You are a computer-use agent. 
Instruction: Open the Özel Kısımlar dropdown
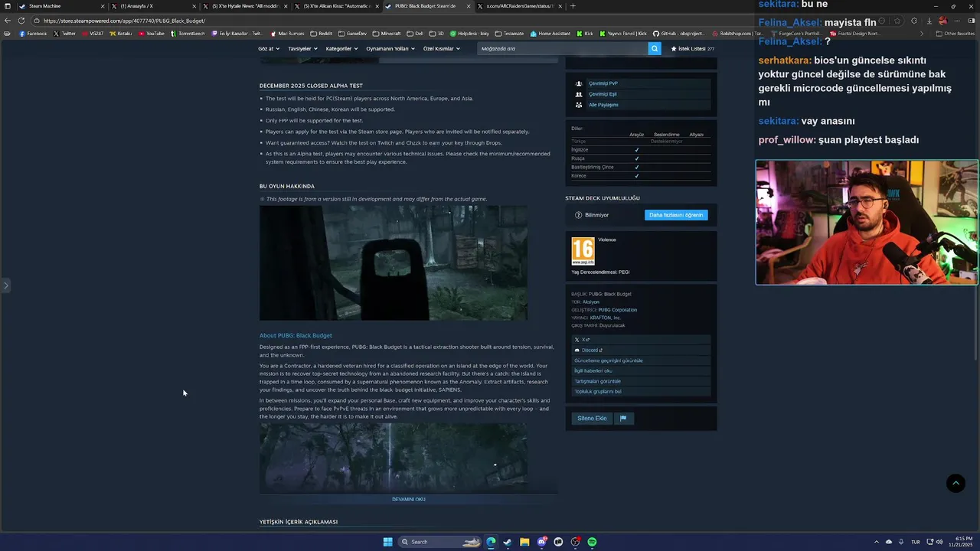[x=442, y=48]
